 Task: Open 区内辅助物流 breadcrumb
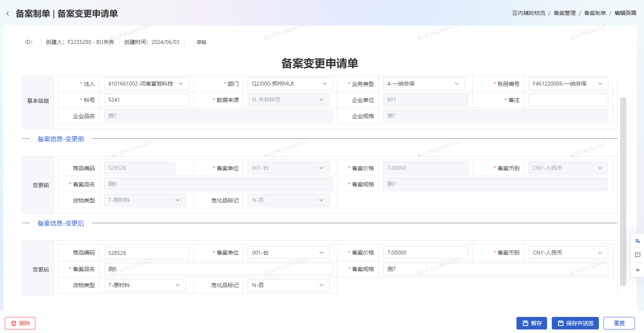[x=529, y=13]
